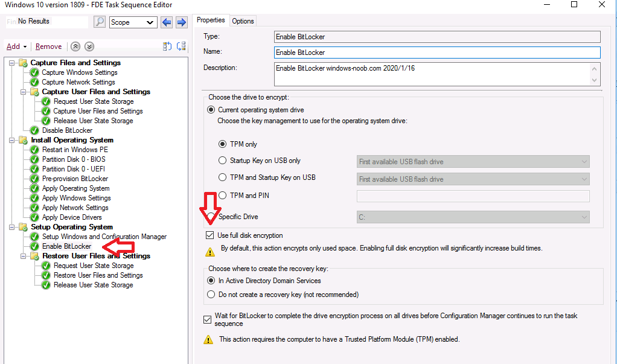Select Restore User Files and Settings step
Screen dimensions: 617x364
tap(98, 275)
